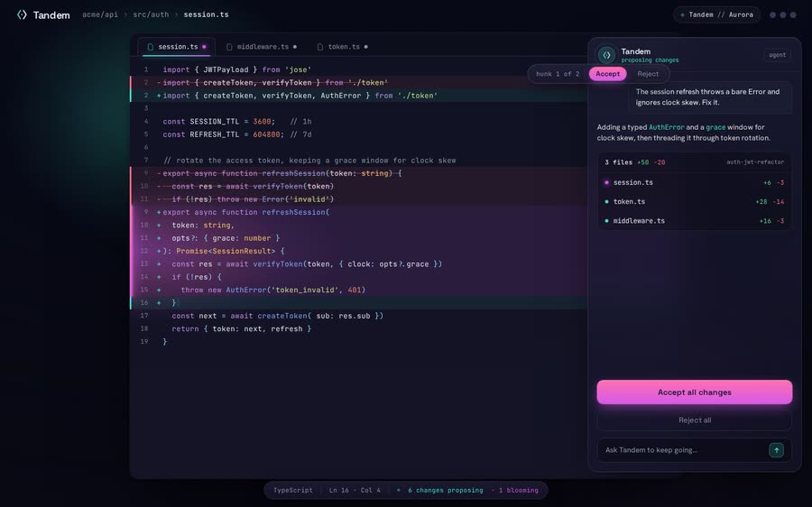Switch to the middleware.ts tab

pyautogui.click(x=261, y=47)
